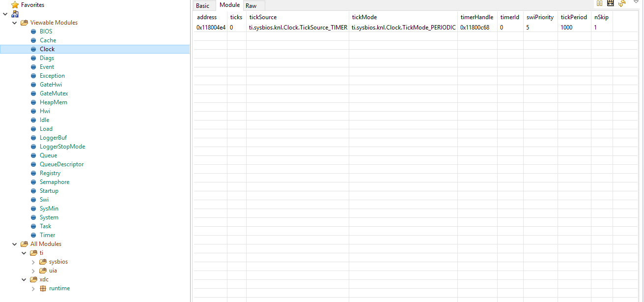Select the Task module
Viewport: 644px width, 302px height.
(x=45, y=226)
